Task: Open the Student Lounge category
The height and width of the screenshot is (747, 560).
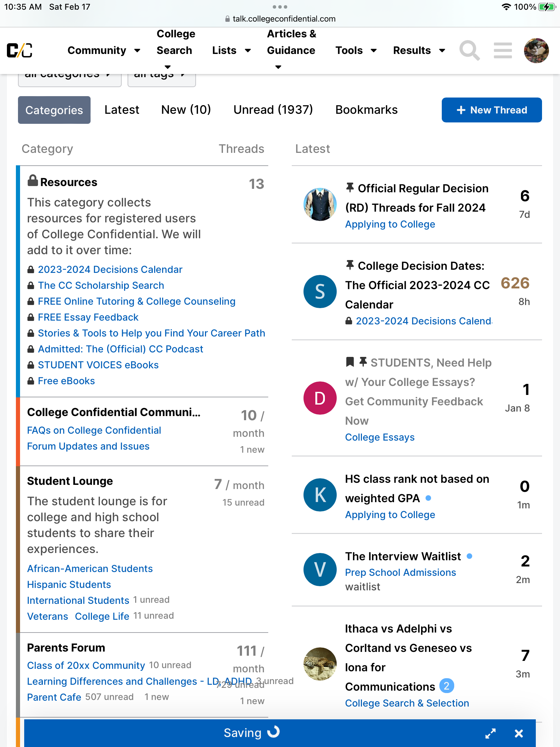Action: (x=70, y=481)
